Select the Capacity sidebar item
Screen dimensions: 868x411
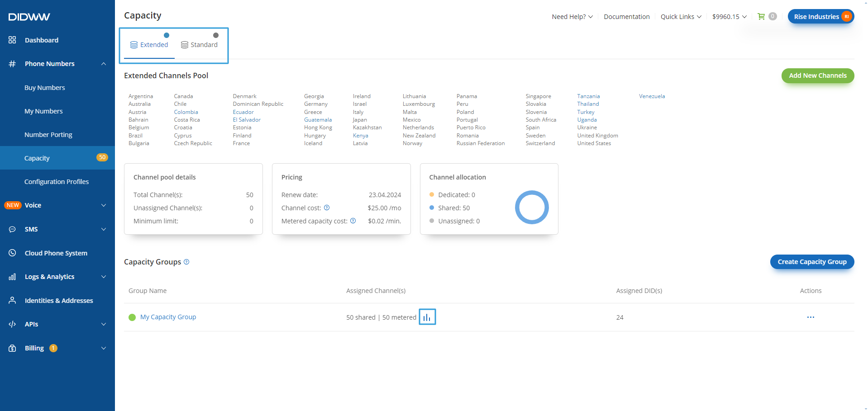click(x=57, y=158)
